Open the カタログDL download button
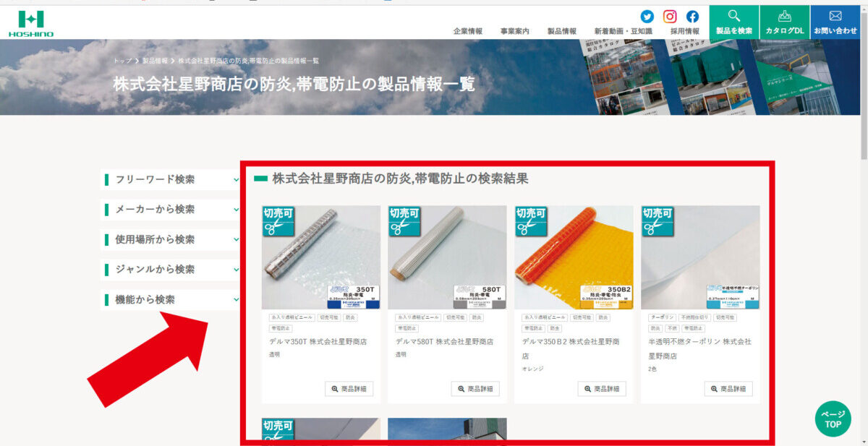This screenshot has height=446, width=868. (785, 22)
